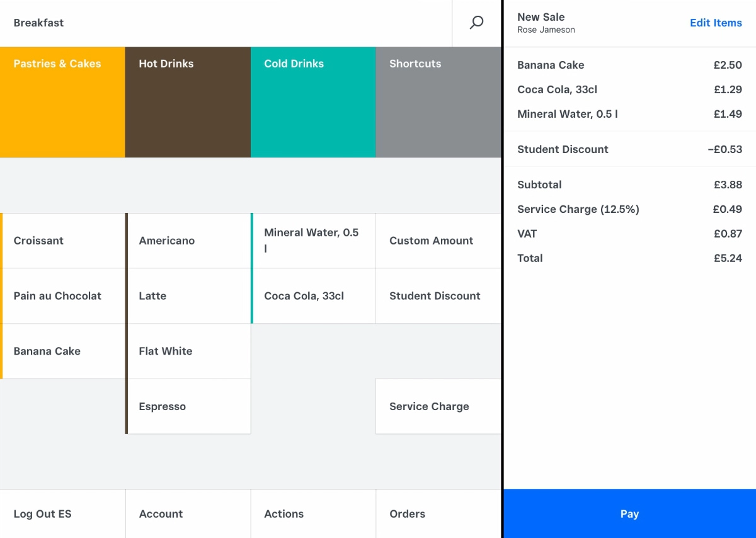
Task: Click the blue Pay button
Action: point(629,513)
